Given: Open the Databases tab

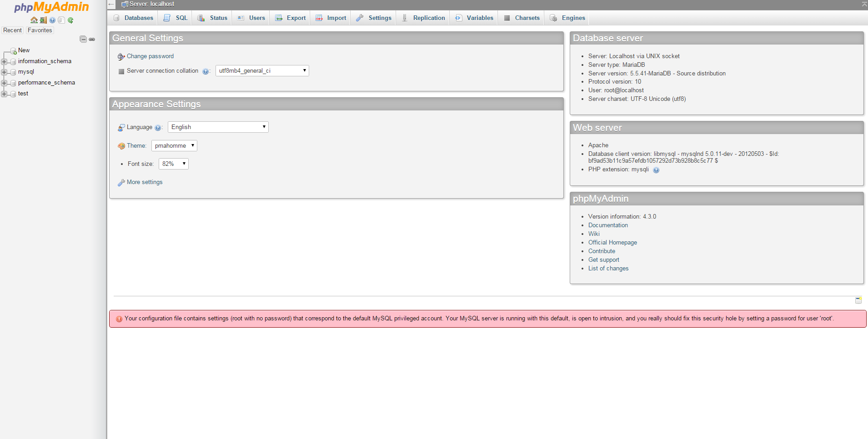Looking at the screenshot, I should (x=133, y=18).
